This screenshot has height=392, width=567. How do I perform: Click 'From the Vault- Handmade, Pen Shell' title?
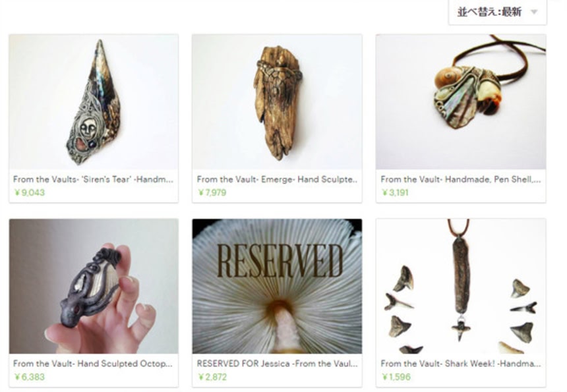[461, 179]
